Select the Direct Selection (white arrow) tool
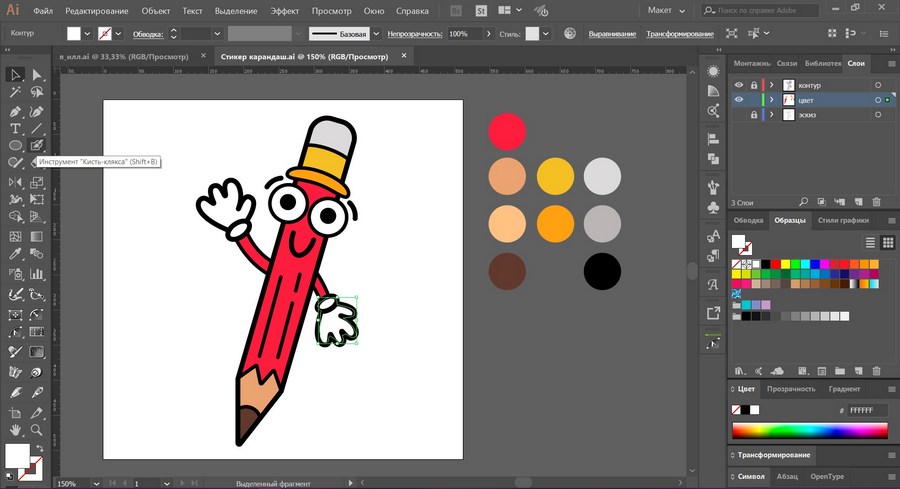The height and width of the screenshot is (489, 900). tap(37, 75)
